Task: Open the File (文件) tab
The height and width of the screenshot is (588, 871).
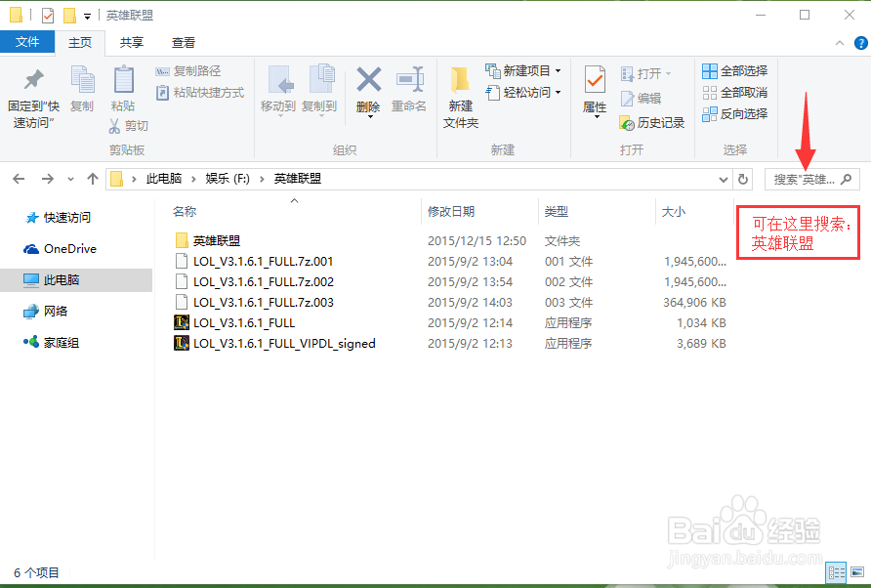Action: [x=27, y=42]
